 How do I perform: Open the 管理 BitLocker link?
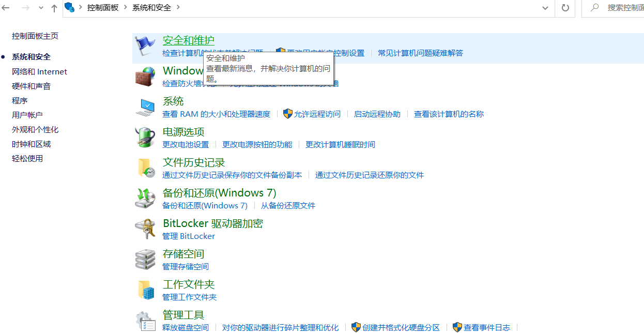188,236
